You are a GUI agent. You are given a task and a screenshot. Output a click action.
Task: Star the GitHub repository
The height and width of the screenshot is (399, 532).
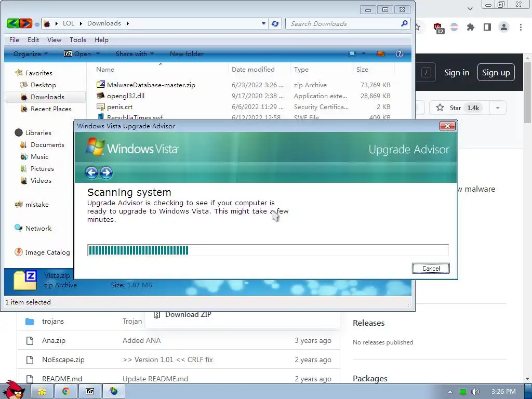tap(459, 108)
